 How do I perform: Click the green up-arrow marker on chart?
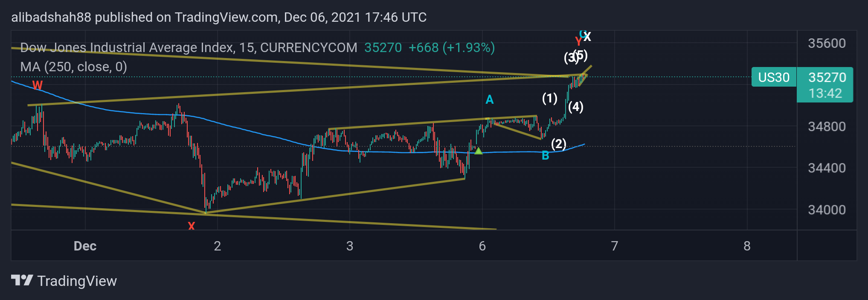pos(478,151)
